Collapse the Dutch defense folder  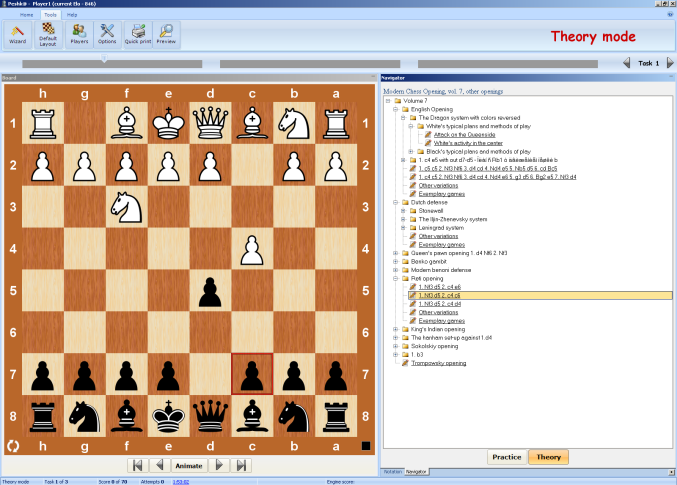click(395, 202)
